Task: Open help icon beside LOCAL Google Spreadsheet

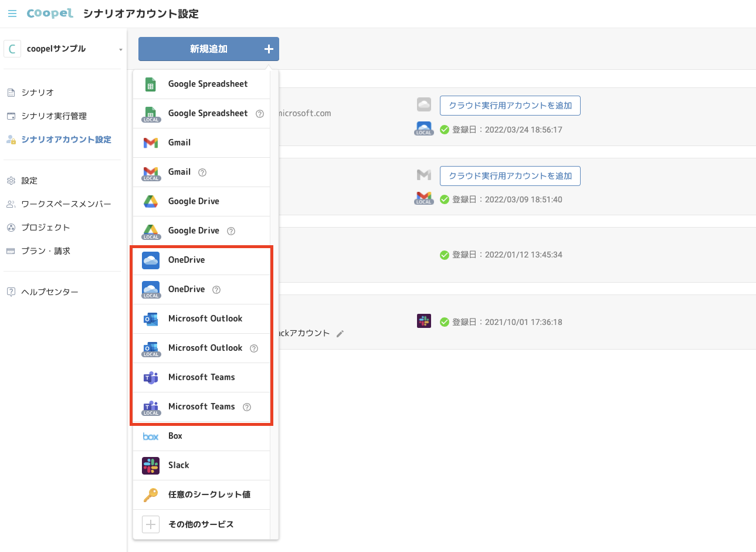Action: tap(260, 114)
